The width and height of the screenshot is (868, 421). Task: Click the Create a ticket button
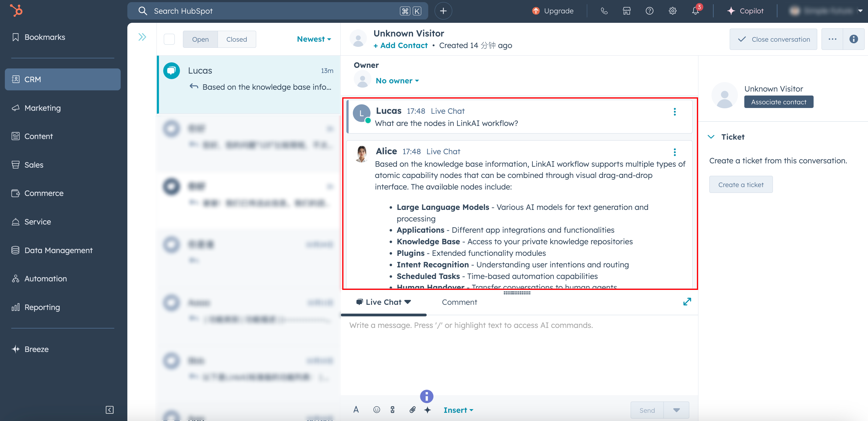(741, 185)
